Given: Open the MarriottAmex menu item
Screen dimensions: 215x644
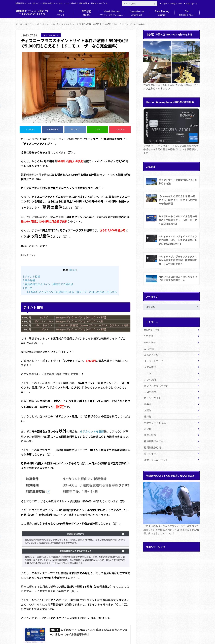Looking at the screenshot, I should (112, 13).
